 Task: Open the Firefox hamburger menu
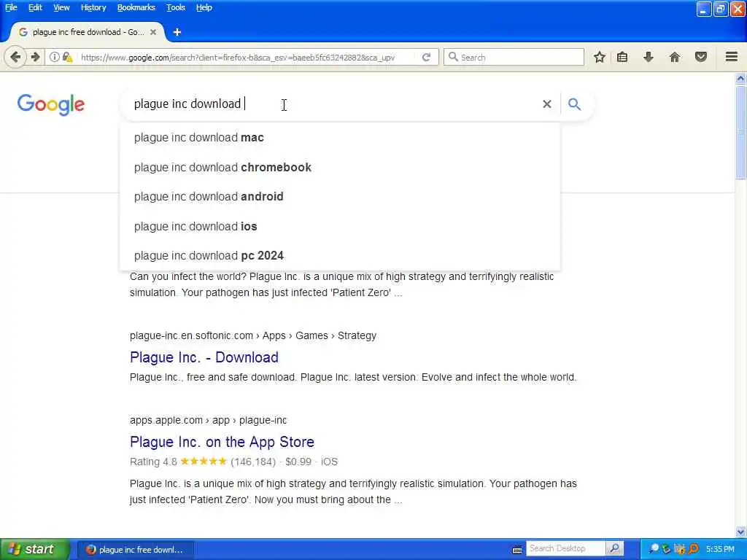click(732, 57)
